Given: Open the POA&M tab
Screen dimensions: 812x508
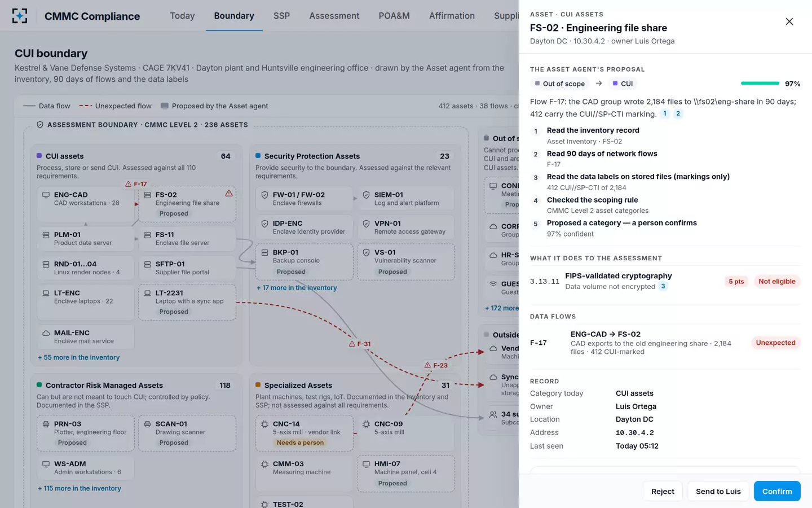Looking at the screenshot, I should pyautogui.click(x=394, y=16).
